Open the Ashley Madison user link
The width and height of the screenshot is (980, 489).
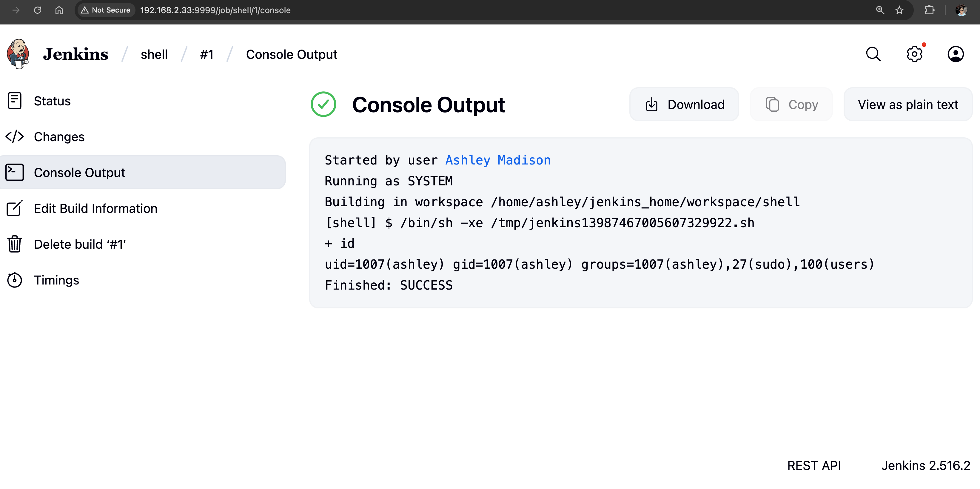click(x=497, y=160)
